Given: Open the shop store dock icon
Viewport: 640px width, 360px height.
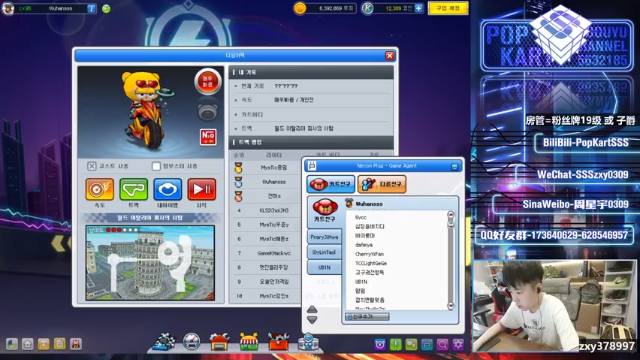Looking at the screenshot, I should tap(249, 342).
